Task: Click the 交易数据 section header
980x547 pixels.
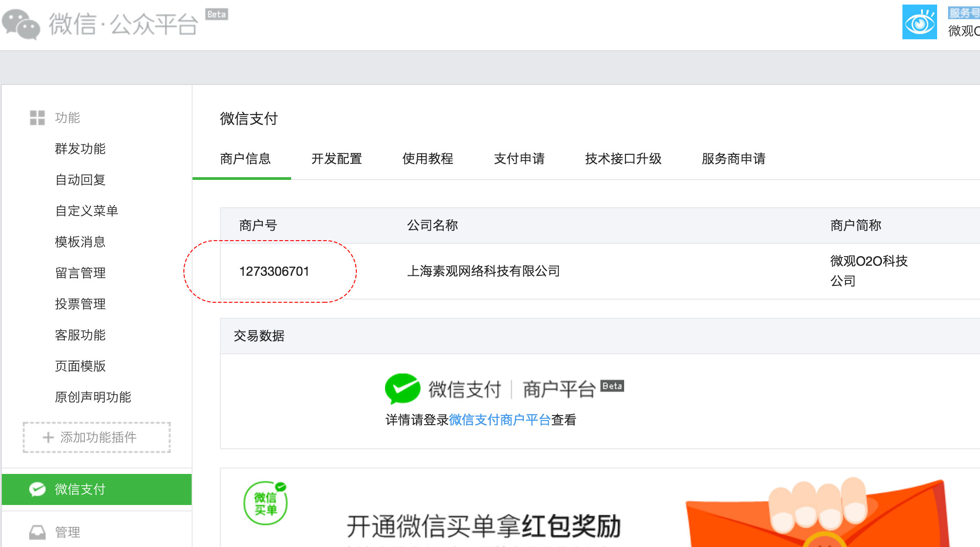Action: pos(259,336)
